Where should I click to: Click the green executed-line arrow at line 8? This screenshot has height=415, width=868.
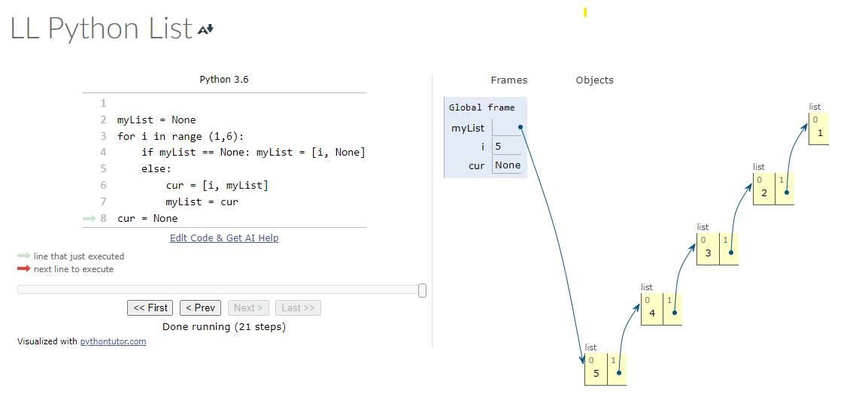[89, 219]
